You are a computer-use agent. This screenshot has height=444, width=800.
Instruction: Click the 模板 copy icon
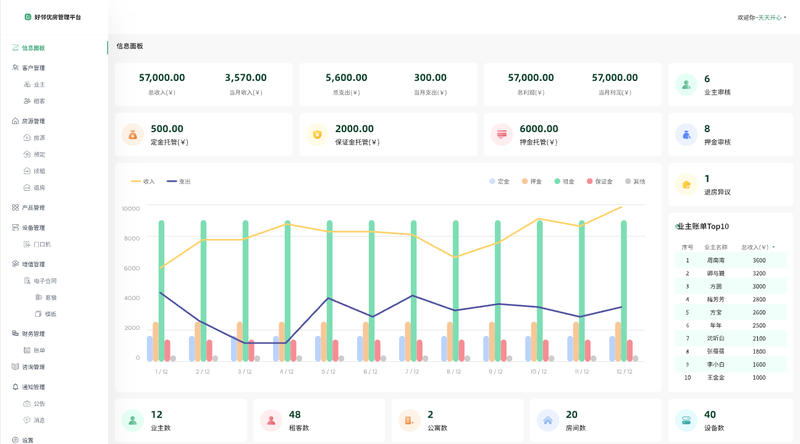pyautogui.click(x=38, y=314)
